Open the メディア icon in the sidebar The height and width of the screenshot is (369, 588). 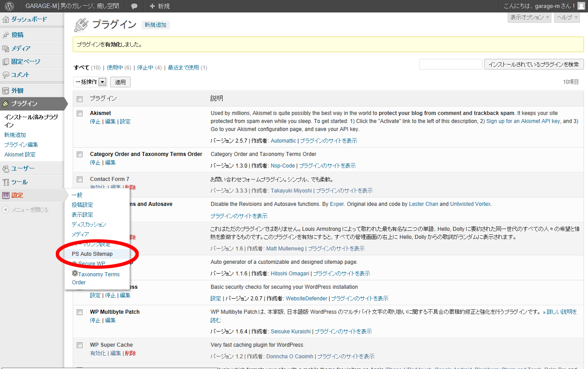point(6,48)
